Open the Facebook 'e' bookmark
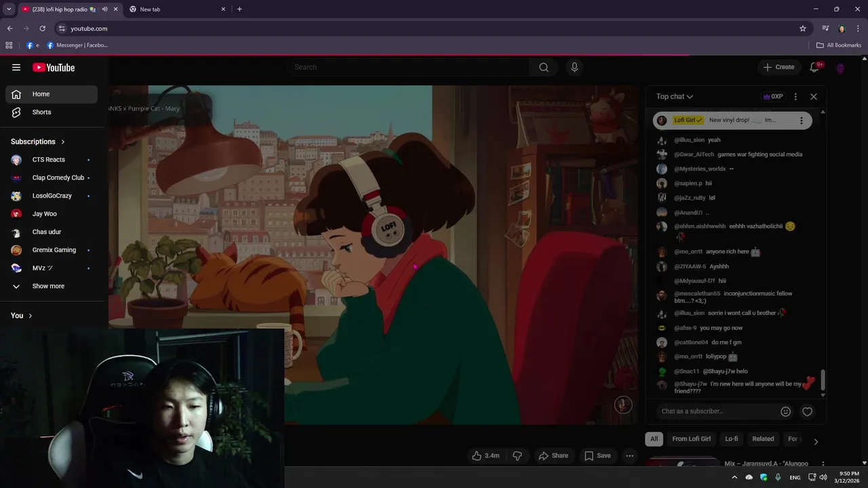The image size is (868, 488). (x=33, y=45)
